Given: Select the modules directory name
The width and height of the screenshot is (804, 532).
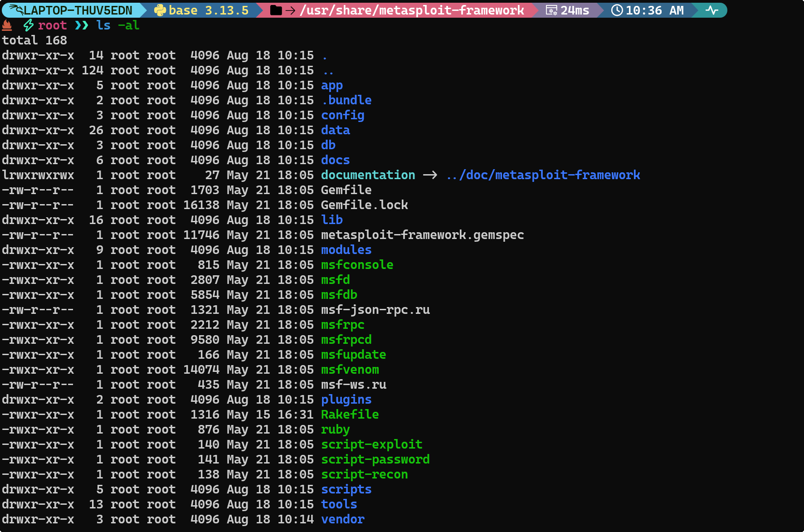Looking at the screenshot, I should (x=346, y=250).
